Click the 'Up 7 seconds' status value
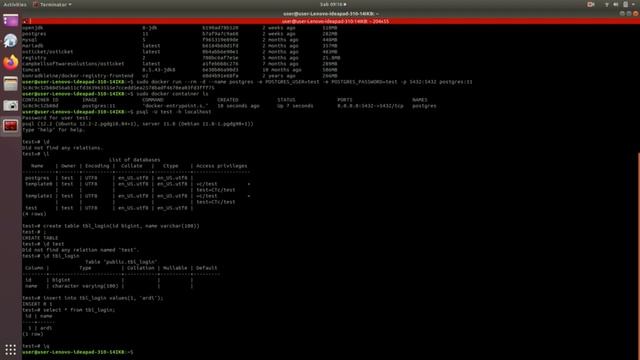The width and height of the screenshot is (640, 360). coord(295,106)
